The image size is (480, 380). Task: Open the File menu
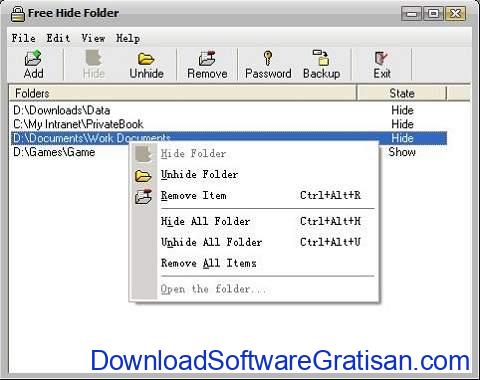click(x=23, y=38)
